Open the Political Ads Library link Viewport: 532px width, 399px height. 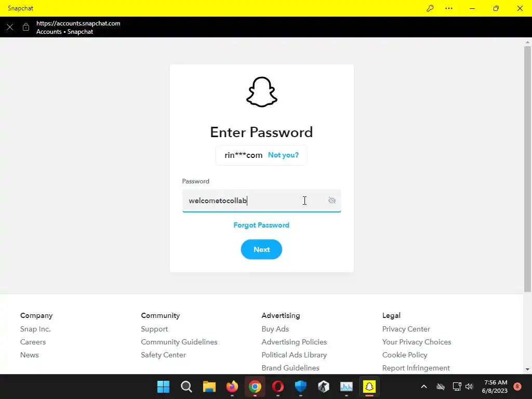click(x=294, y=355)
